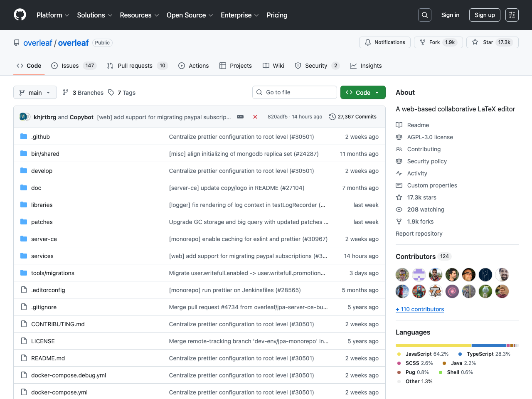The height and width of the screenshot is (399, 532).
Task: Open the commit history clock icon
Action: [x=332, y=117]
